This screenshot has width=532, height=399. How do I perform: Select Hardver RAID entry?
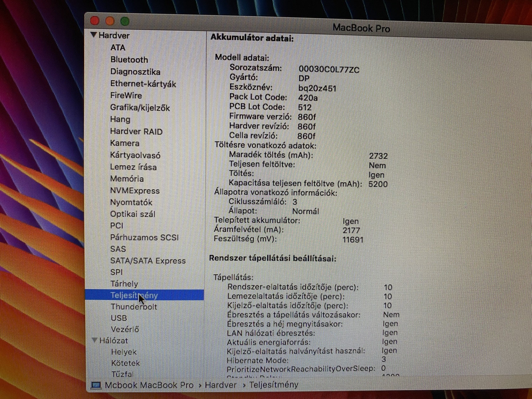(136, 131)
